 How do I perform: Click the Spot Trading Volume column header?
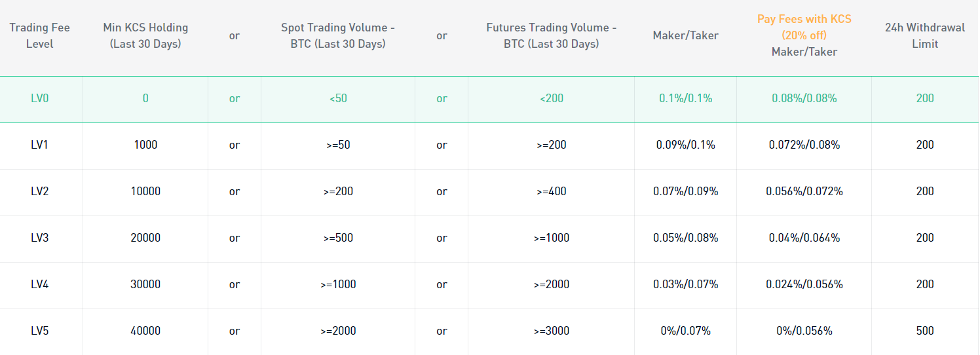point(338,36)
